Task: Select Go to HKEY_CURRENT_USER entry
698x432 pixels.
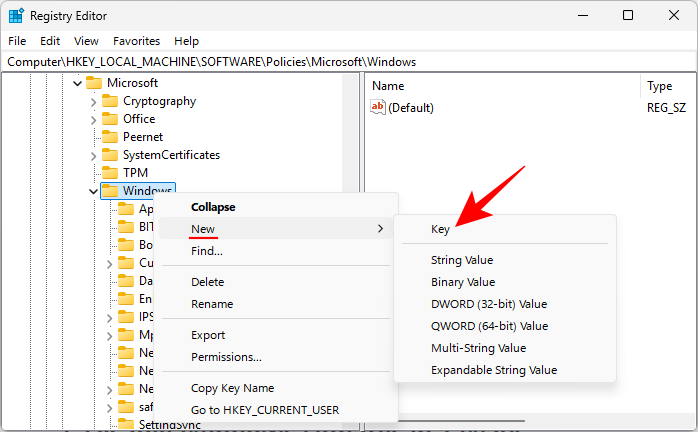Action: click(265, 410)
